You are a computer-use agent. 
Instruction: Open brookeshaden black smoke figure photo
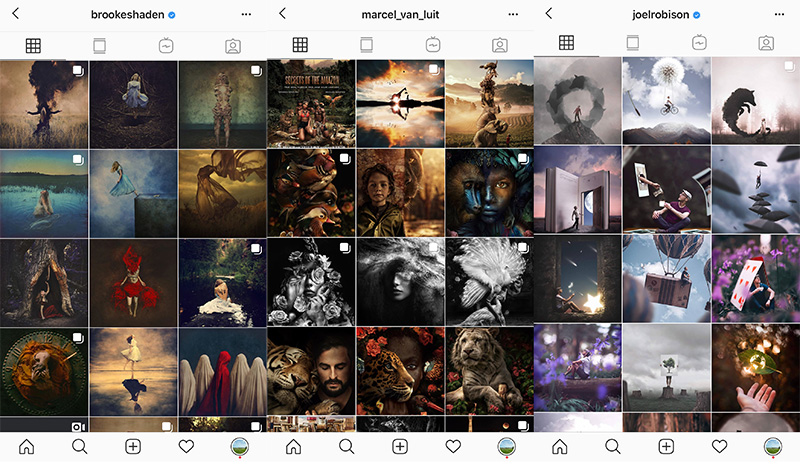(44, 105)
